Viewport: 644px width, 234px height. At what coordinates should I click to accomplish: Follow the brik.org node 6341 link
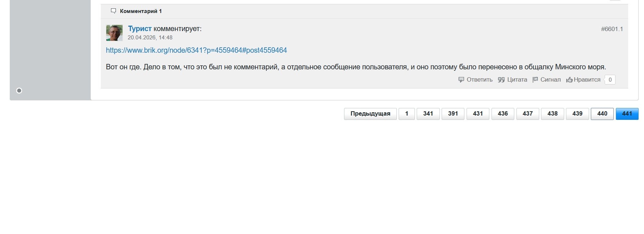(196, 50)
